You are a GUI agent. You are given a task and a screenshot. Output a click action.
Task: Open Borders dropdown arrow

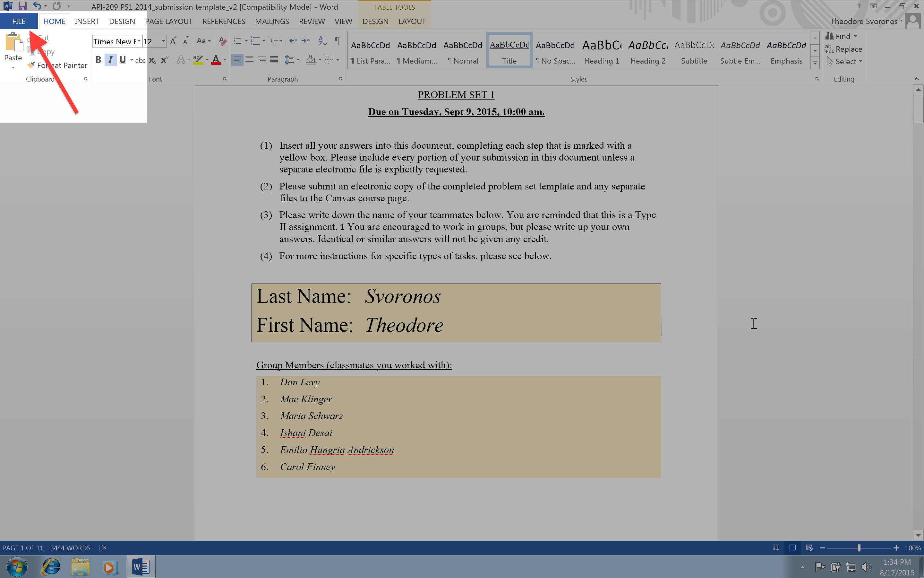[338, 60]
